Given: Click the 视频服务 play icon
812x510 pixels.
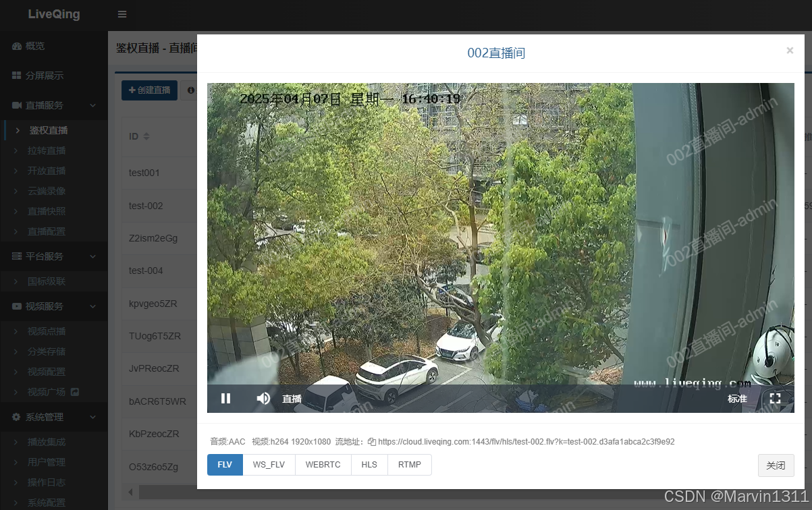Looking at the screenshot, I should [x=17, y=306].
